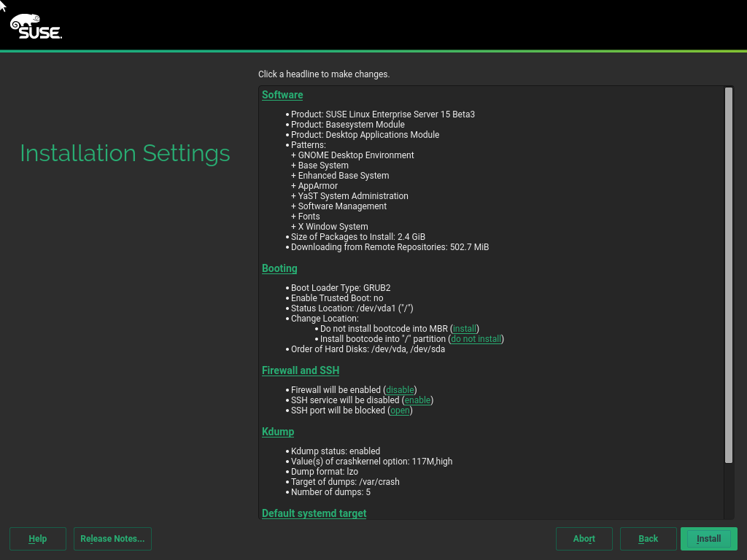Open the Kdump settings headline
This screenshot has width=747, height=560.
click(278, 432)
